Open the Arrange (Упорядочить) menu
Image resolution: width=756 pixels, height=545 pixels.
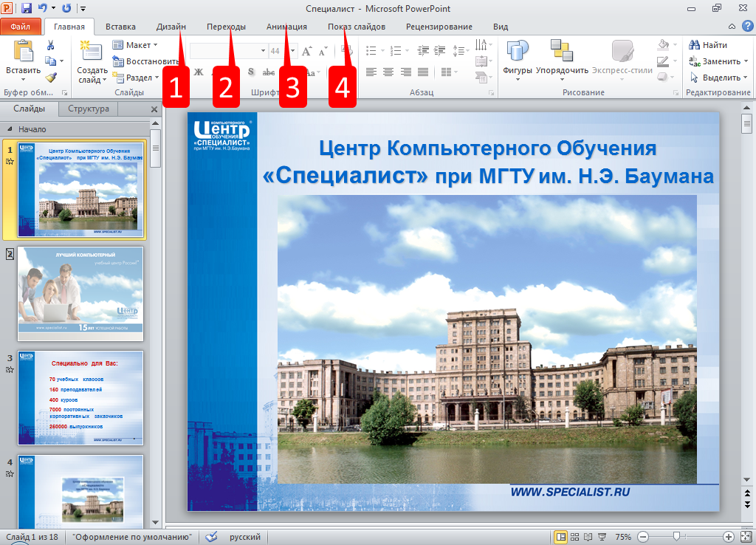(x=562, y=58)
